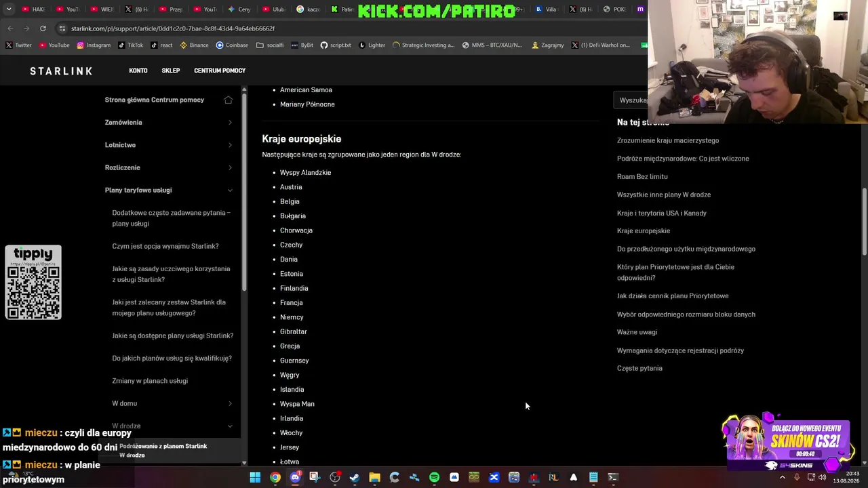Open the Lighter bookmark
Screen dimensions: 868x488
(372, 45)
